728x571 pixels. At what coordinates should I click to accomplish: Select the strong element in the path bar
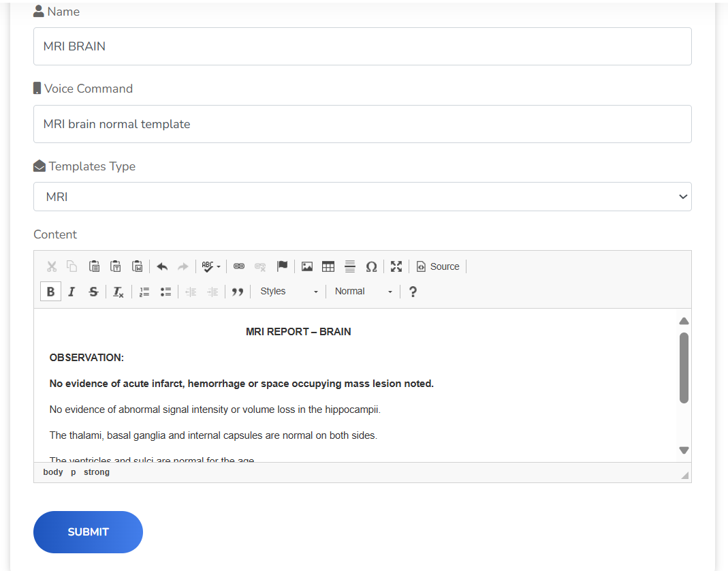pos(97,472)
